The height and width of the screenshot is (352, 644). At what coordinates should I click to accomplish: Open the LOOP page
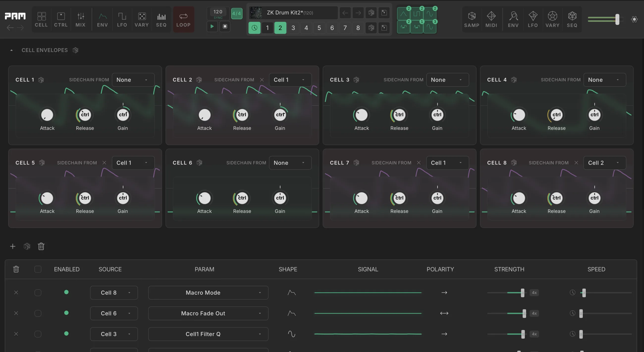(184, 20)
